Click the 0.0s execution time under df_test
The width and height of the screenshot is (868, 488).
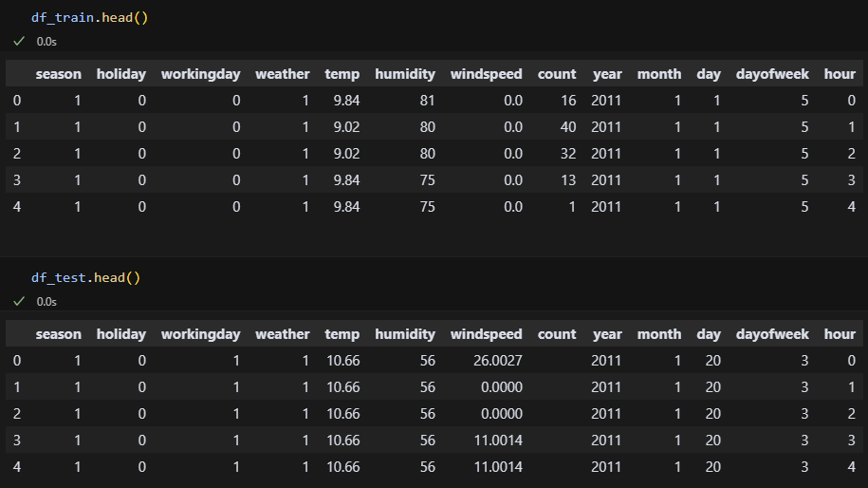tap(46, 301)
